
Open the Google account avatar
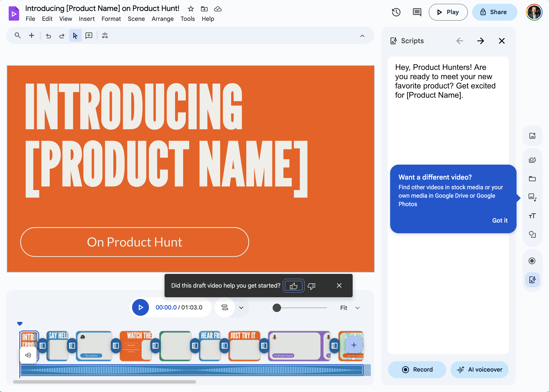pos(534,12)
